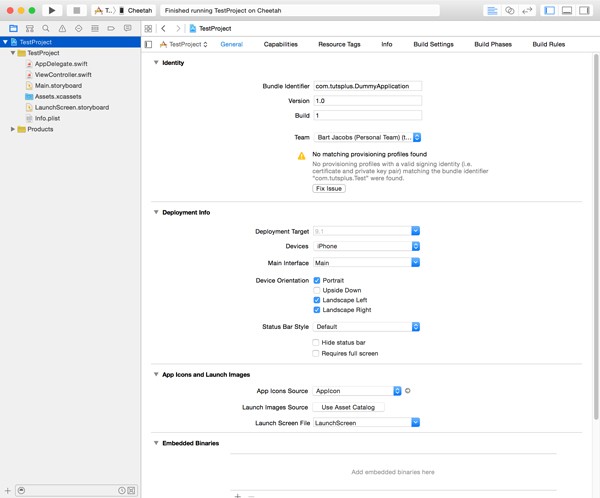The width and height of the screenshot is (600, 498).
Task: Open the Debug navigator
Action: 95,28
